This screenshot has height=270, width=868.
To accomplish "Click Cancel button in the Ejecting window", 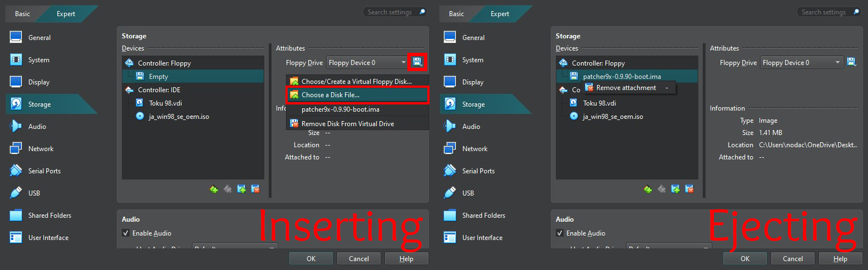I will click(793, 258).
